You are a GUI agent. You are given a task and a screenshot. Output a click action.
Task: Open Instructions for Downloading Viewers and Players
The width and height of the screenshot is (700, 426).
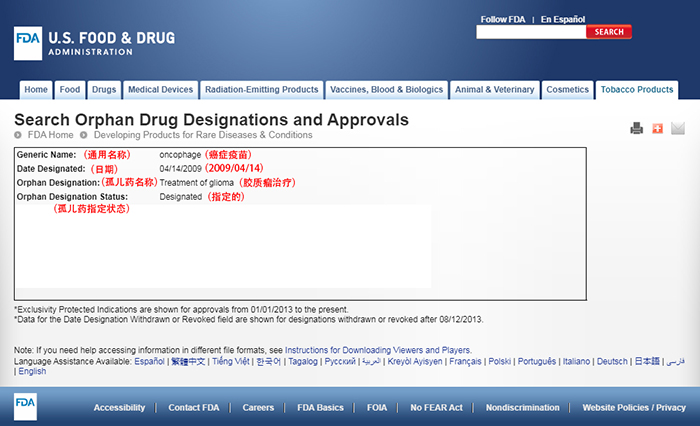click(x=378, y=350)
